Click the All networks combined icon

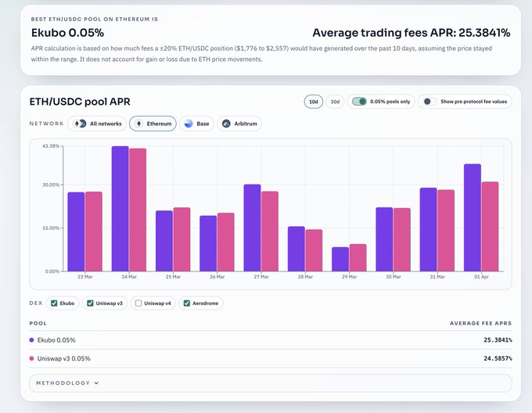(x=80, y=124)
